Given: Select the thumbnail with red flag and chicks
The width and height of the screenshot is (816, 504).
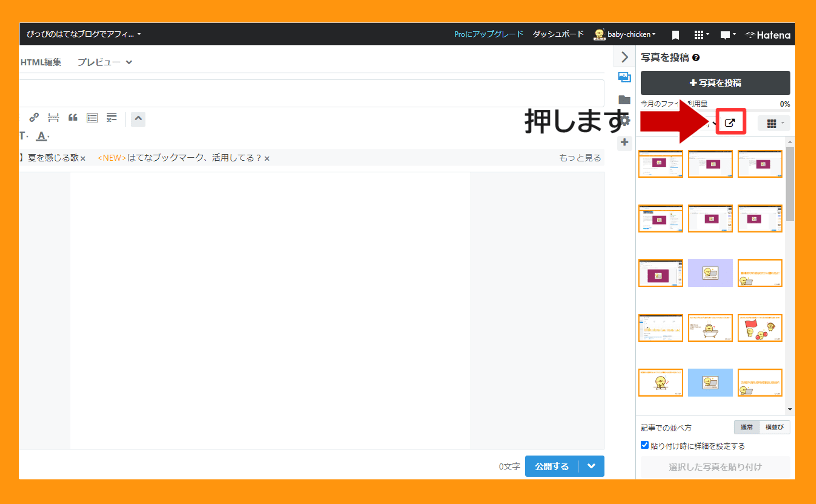Looking at the screenshot, I should tap(760, 328).
